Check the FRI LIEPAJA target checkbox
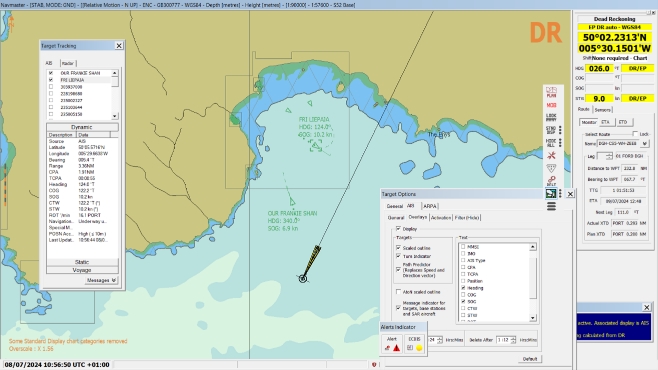The height and width of the screenshot is (370, 658). point(51,80)
